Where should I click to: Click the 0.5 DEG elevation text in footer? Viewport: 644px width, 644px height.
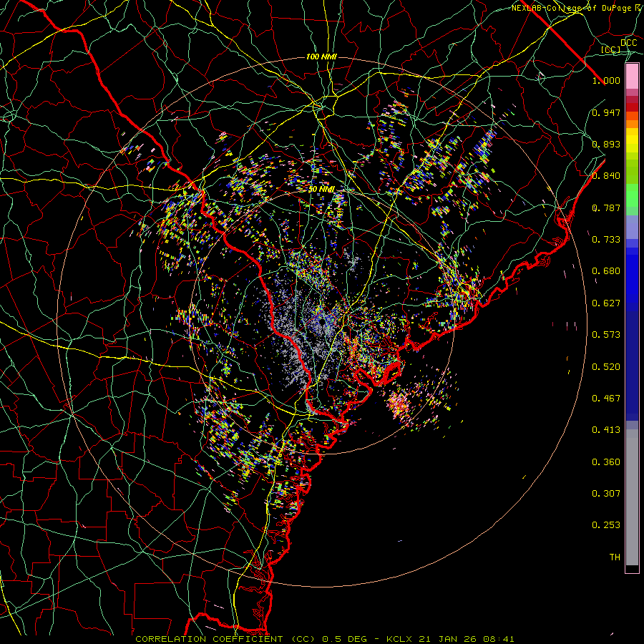pos(343,639)
